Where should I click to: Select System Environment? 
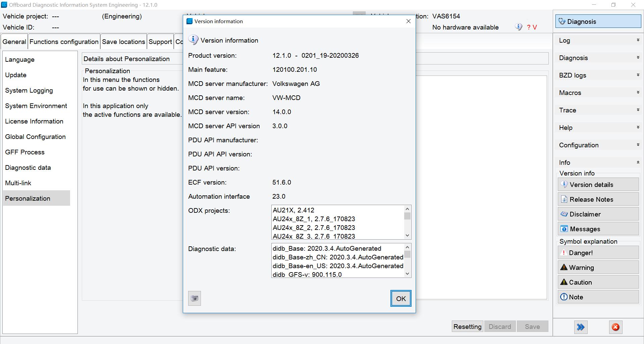[x=36, y=106]
